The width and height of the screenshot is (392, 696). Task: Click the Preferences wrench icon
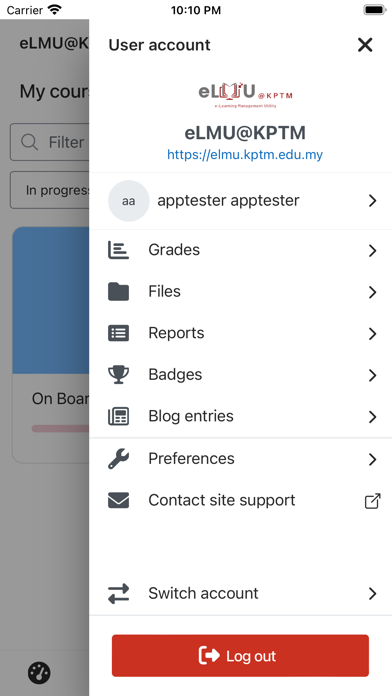[x=119, y=459]
